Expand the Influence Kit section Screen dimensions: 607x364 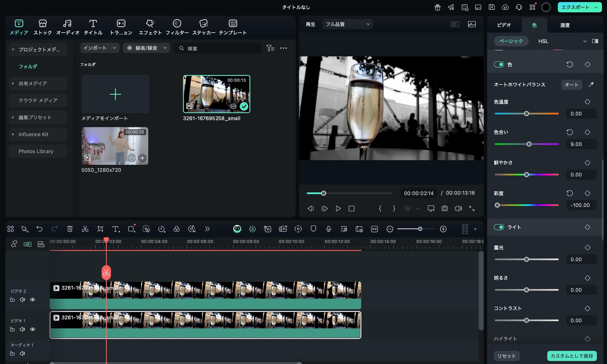(13, 134)
